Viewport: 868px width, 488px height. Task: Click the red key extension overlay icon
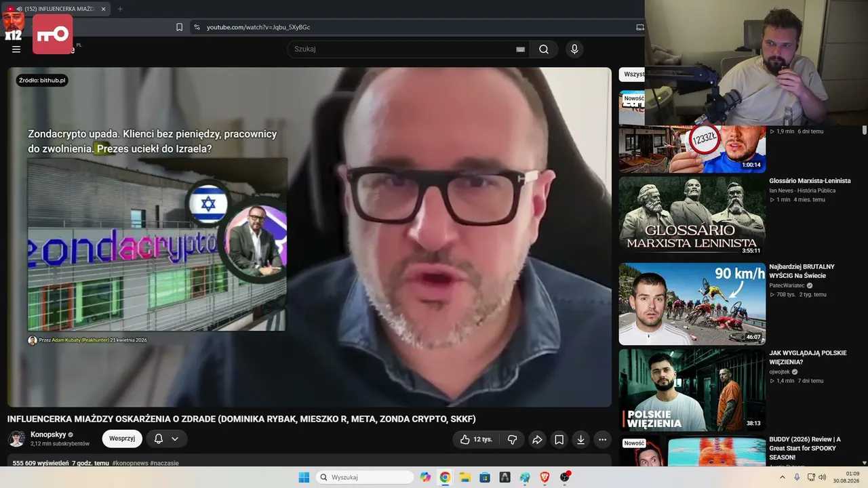(x=52, y=34)
